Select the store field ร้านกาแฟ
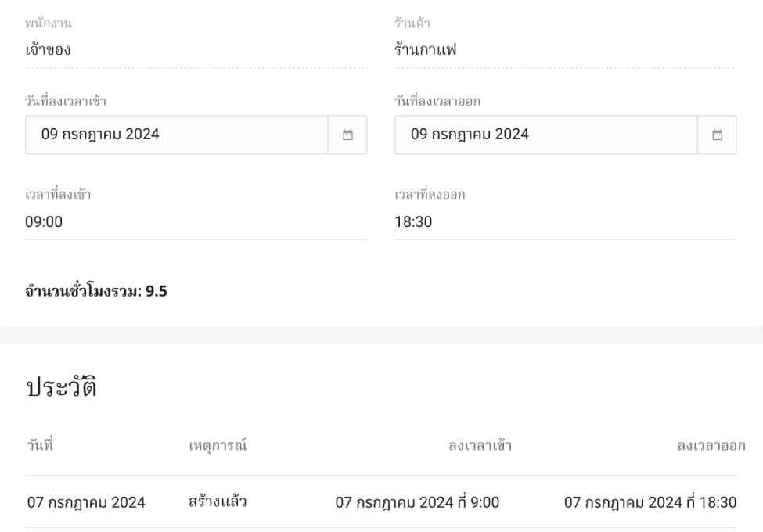The height and width of the screenshot is (532, 763). tap(565, 50)
